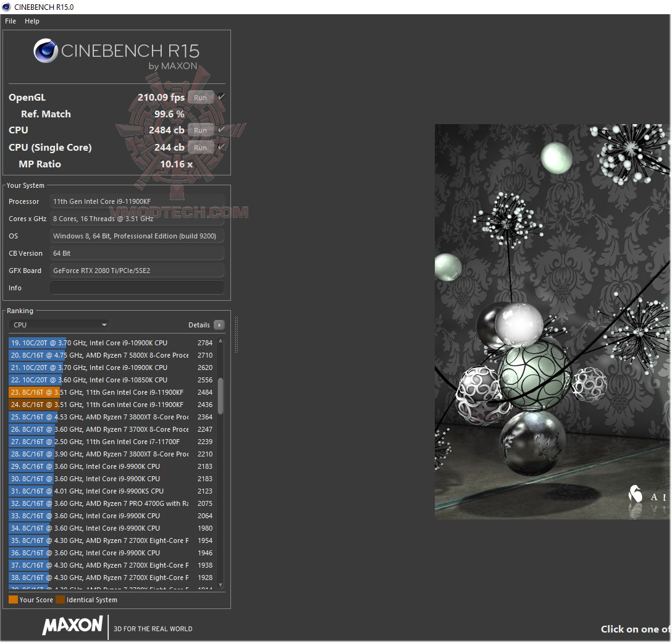
Task: Select rank 30 i9-9900K row
Action: [x=112, y=479]
